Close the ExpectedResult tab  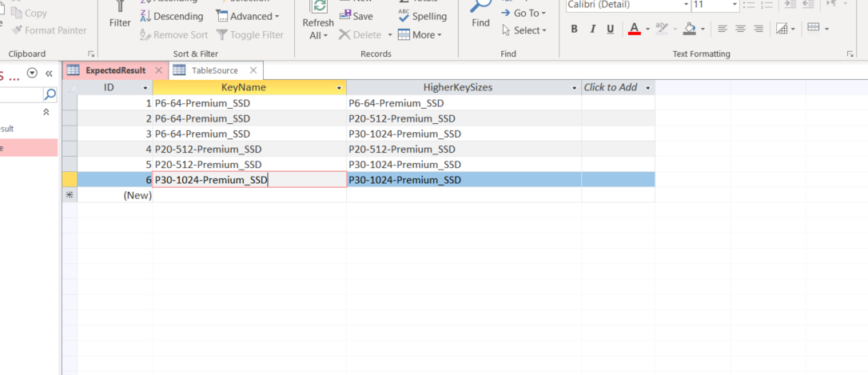coord(158,70)
